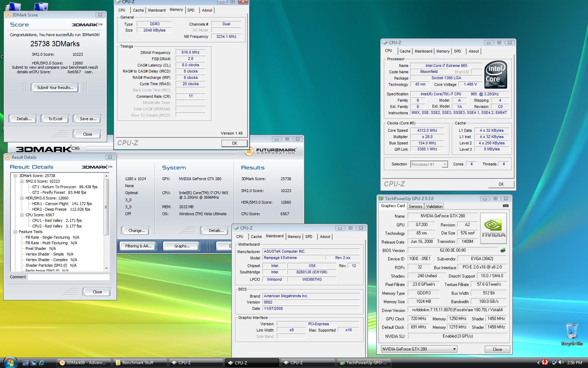The image size is (588, 368).
Task: Select CPU1 - Red Valley row
Action: [x=57, y=220]
